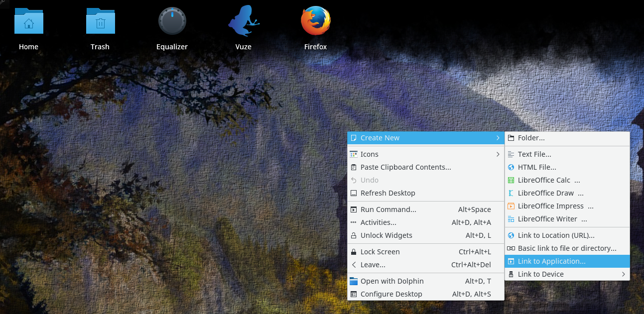Click the Ctrl+Alt+Del shortcut text
Viewport: 644px width, 314px height.
coord(471,265)
